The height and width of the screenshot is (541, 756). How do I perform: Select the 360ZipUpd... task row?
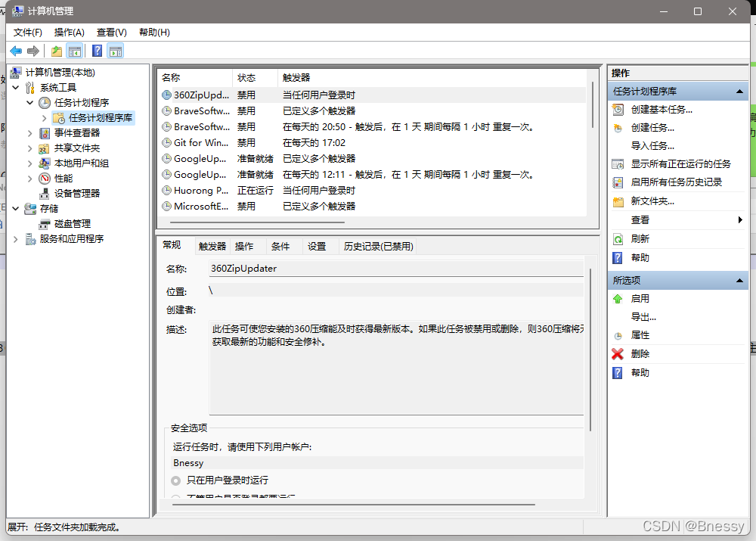[371, 95]
